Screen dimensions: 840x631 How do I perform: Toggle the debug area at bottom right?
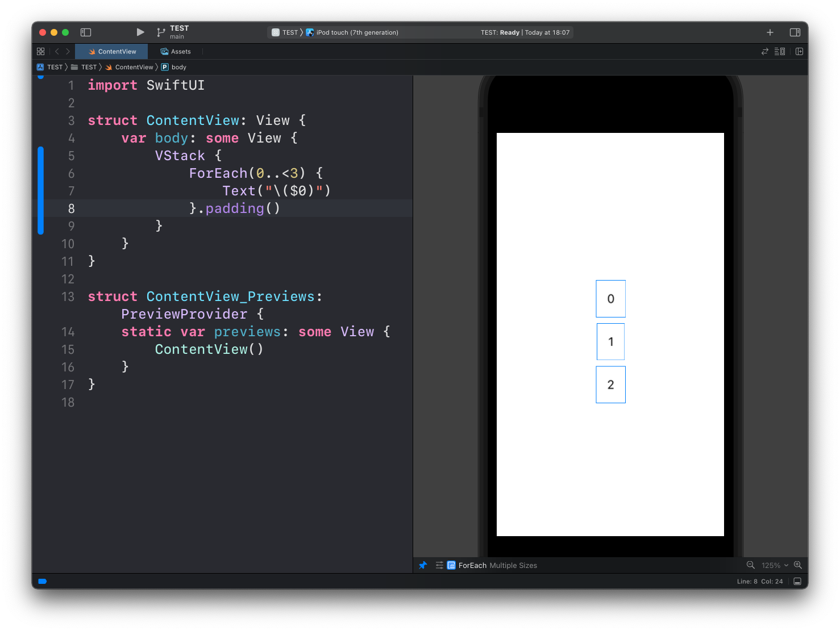click(797, 582)
